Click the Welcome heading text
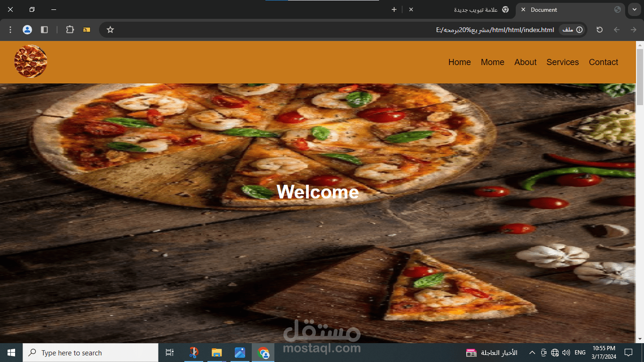Viewport: 644px width, 362px height. point(318,192)
